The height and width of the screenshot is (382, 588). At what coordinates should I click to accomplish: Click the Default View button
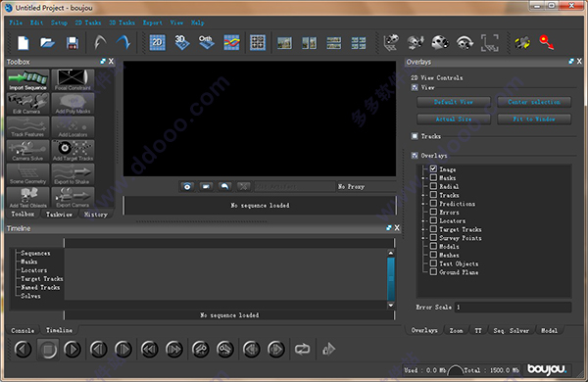(x=454, y=102)
